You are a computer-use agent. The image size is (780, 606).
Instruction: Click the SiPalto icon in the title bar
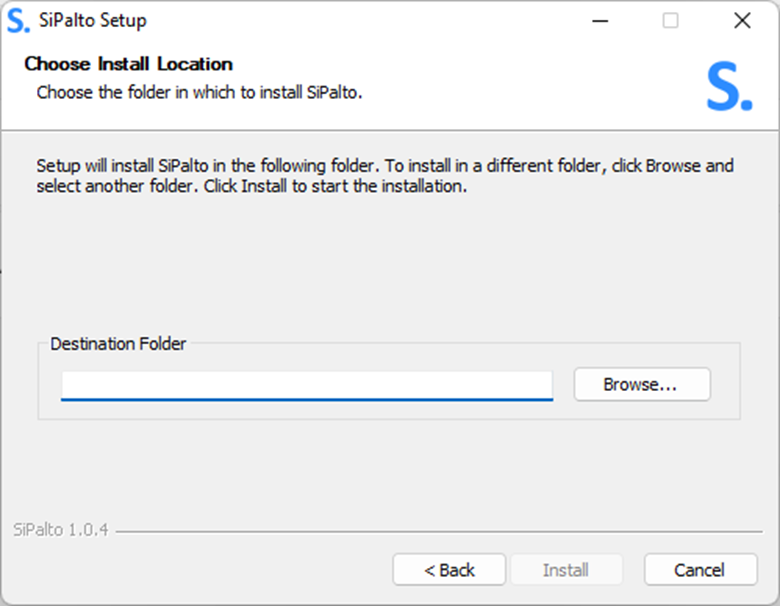[18, 21]
